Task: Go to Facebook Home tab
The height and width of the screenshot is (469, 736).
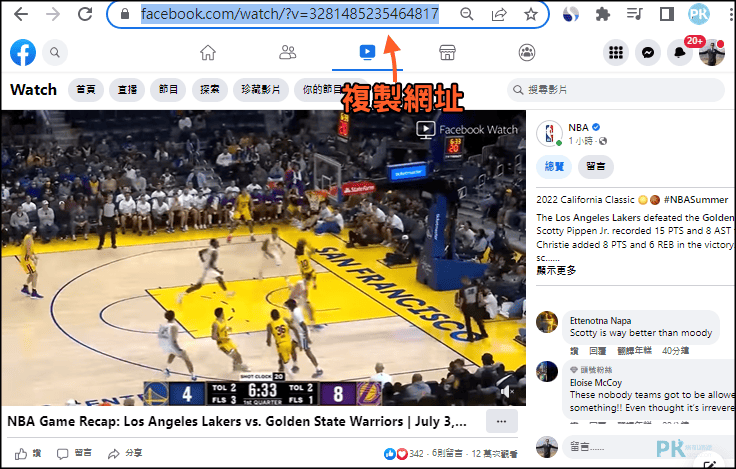Action: pos(207,52)
